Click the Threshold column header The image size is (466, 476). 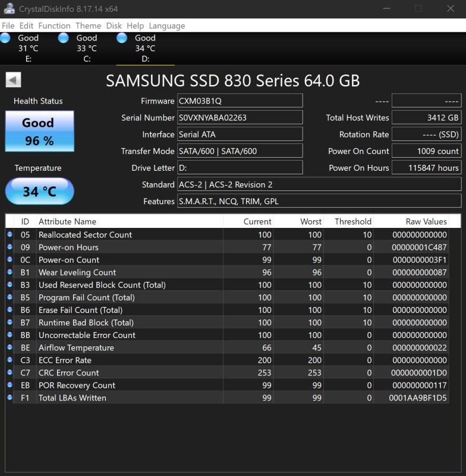(x=349, y=221)
